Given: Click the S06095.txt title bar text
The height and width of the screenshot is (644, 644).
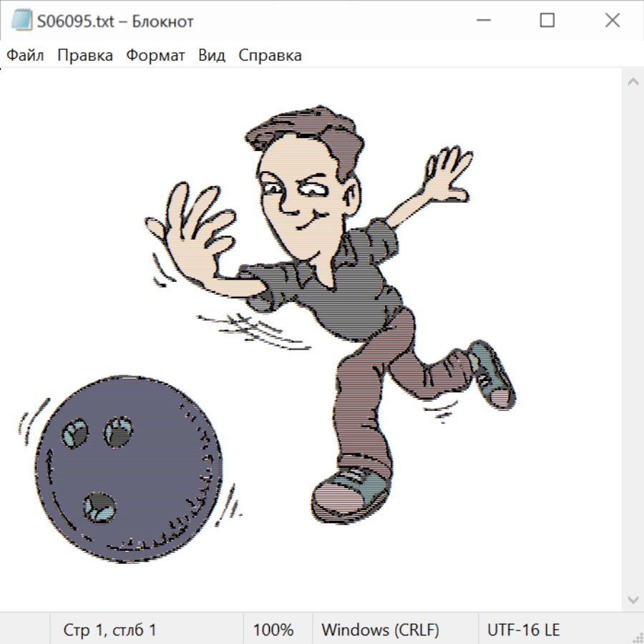Looking at the screenshot, I should [x=115, y=21].
